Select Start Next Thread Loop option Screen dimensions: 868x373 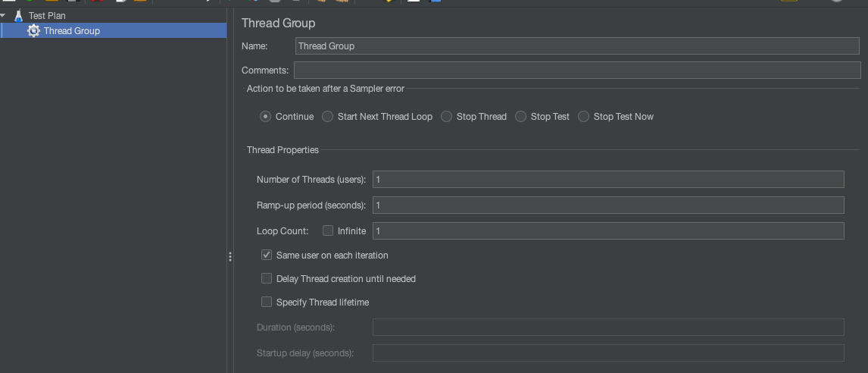coord(328,117)
